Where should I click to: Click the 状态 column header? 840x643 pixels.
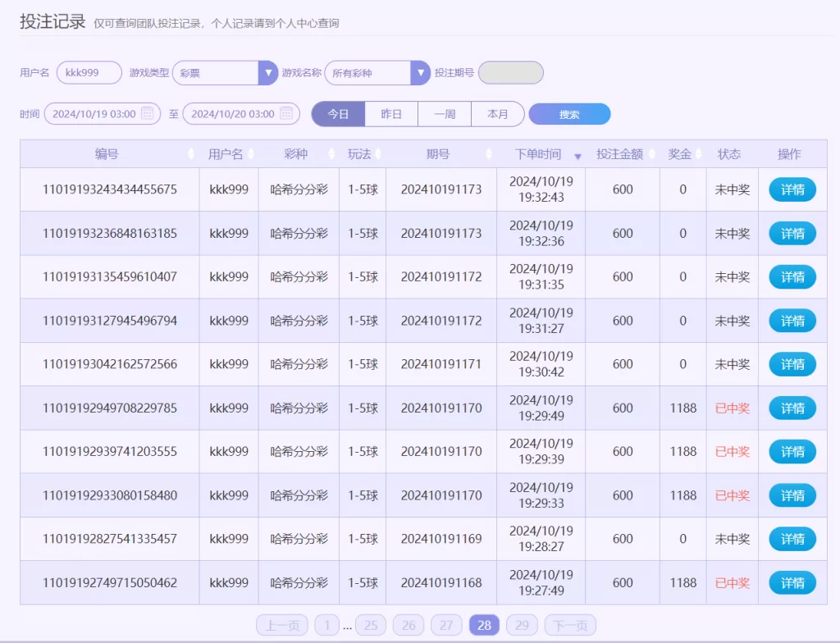click(729, 154)
